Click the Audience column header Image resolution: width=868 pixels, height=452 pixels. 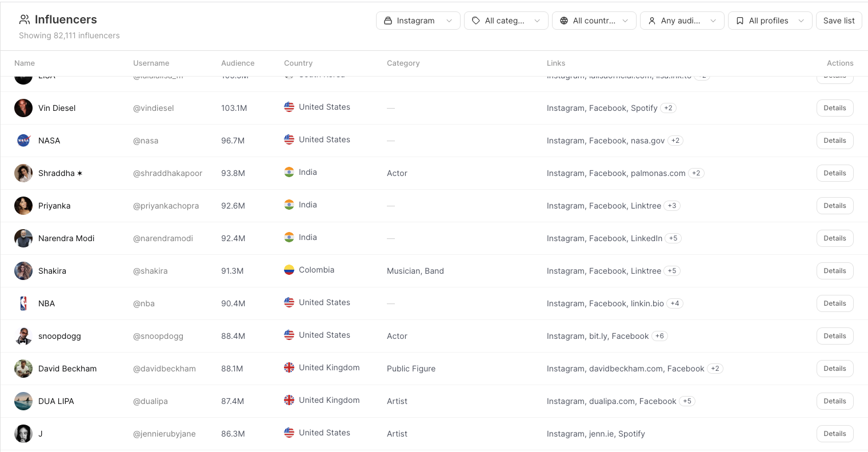pos(238,63)
